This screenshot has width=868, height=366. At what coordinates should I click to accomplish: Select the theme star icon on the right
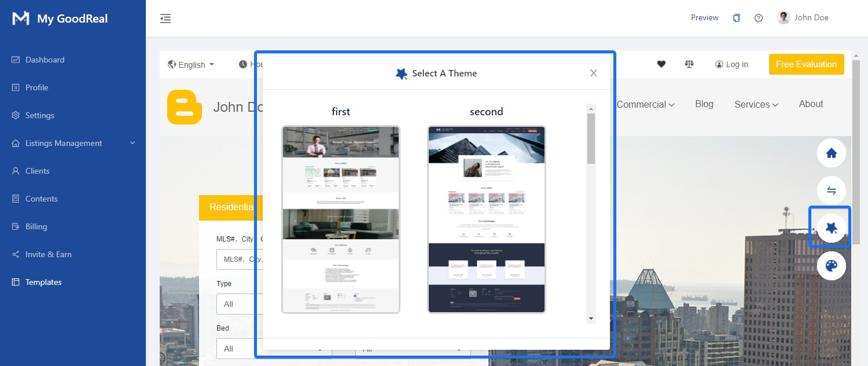tap(831, 227)
